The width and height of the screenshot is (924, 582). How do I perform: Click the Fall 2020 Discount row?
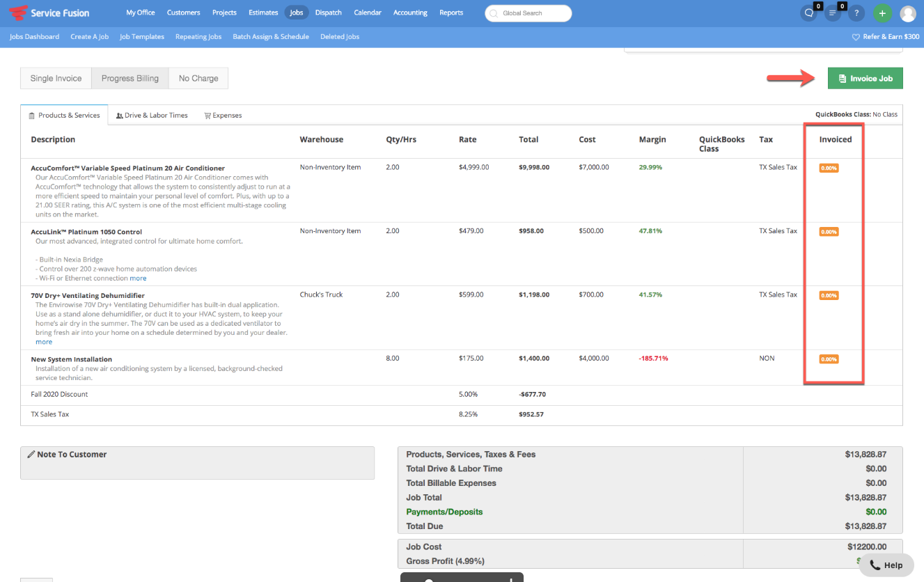(x=462, y=395)
